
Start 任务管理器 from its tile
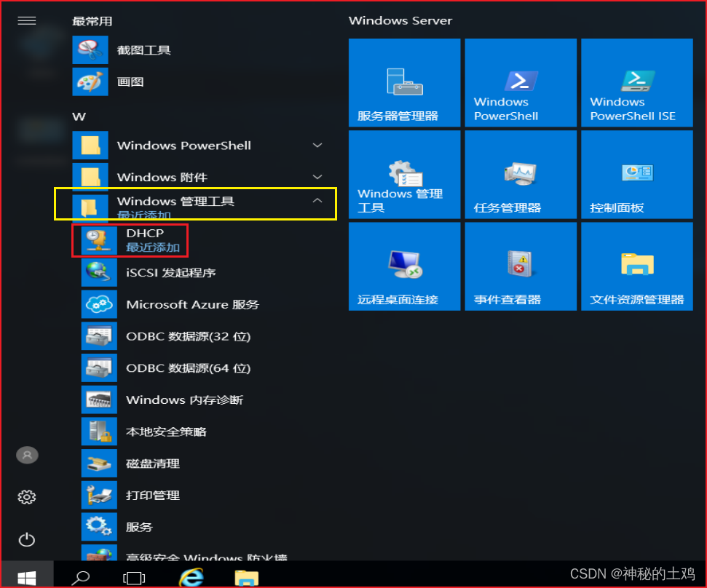click(x=520, y=174)
